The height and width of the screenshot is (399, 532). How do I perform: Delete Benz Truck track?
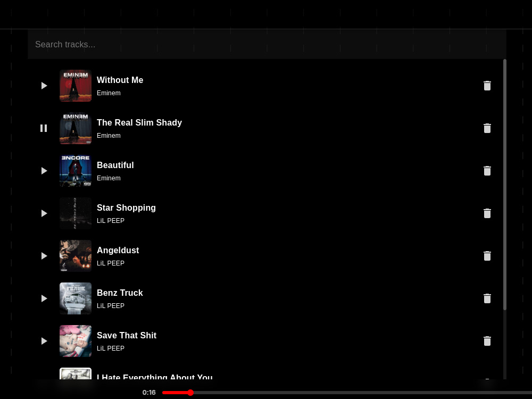point(487,298)
